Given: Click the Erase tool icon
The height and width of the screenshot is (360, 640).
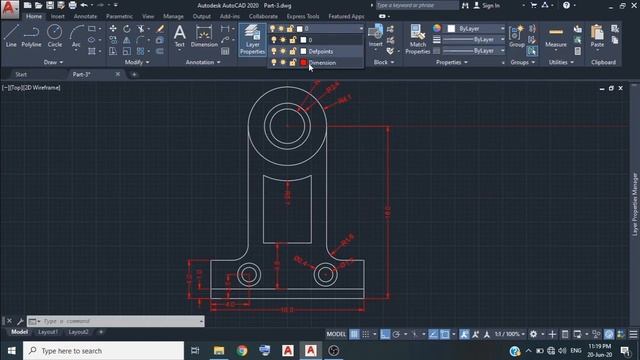Looking at the screenshot, I should (x=160, y=29).
